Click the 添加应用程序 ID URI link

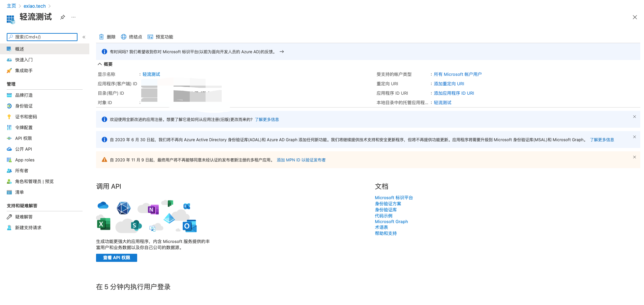click(x=454, y=93)
